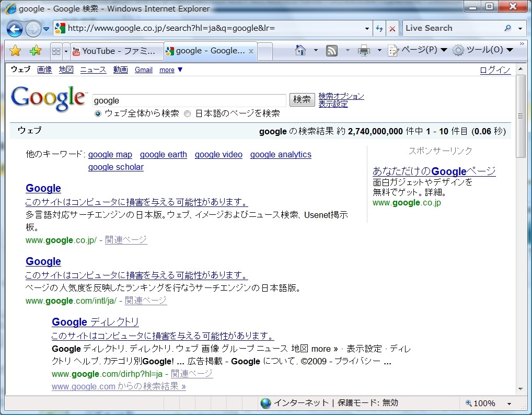This screenshot has height=415, width=532.
Task: Select the google - Google search tab
Action: pyautogui.click(x=210, y=51)
